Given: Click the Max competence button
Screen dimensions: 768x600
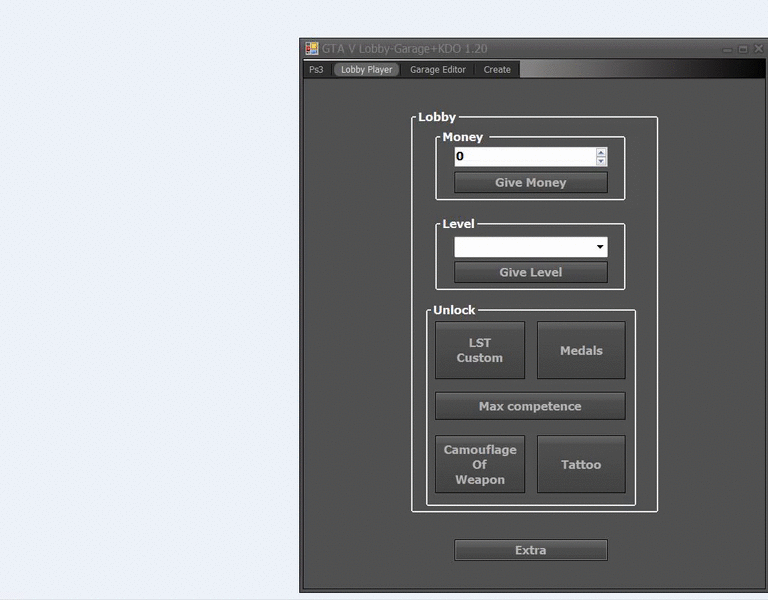Looking at the screenshot, I should point(530,406).
